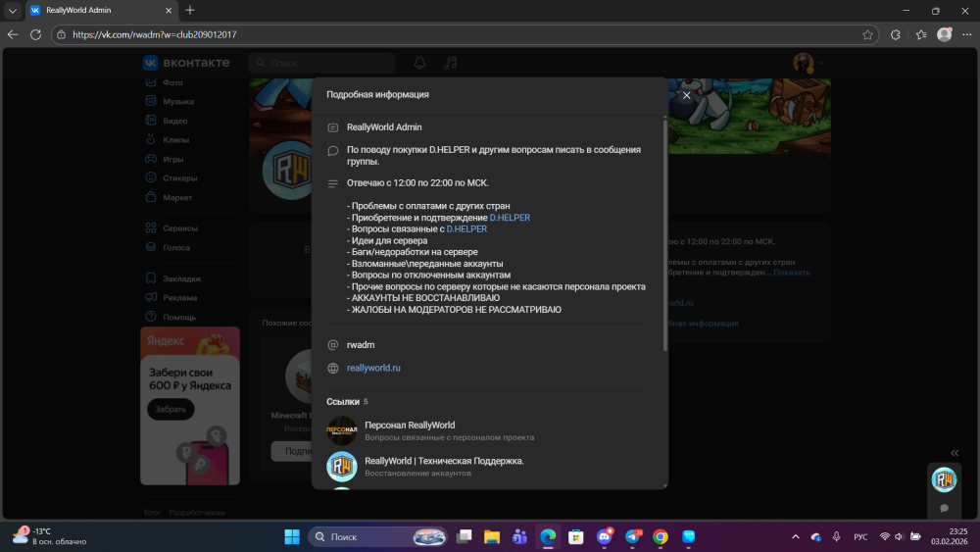Open browser extensions icon
This screenshot has width=980, height=552.
coord(895,34)
